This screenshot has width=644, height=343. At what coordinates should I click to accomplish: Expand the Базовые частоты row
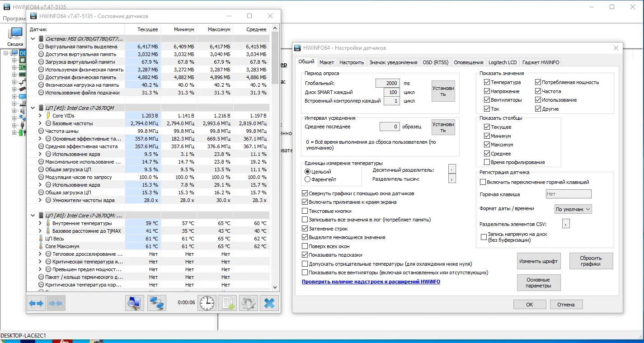(40, 123)
